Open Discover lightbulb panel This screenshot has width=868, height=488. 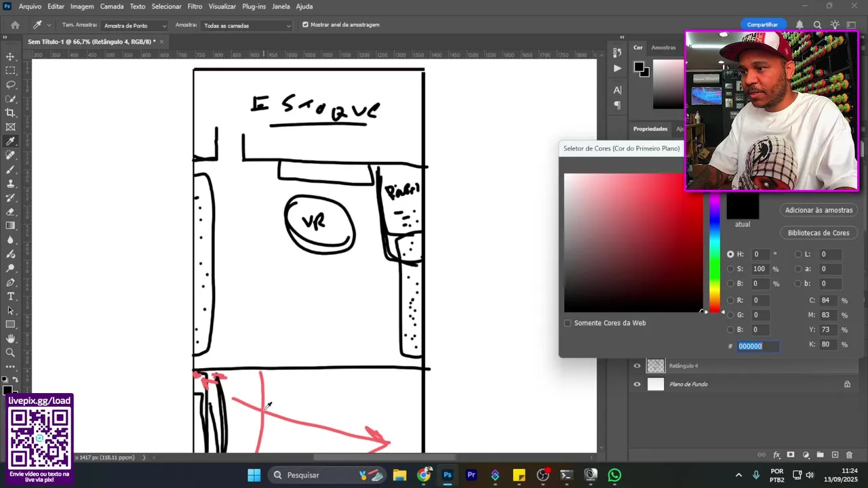tap(835, 25)
